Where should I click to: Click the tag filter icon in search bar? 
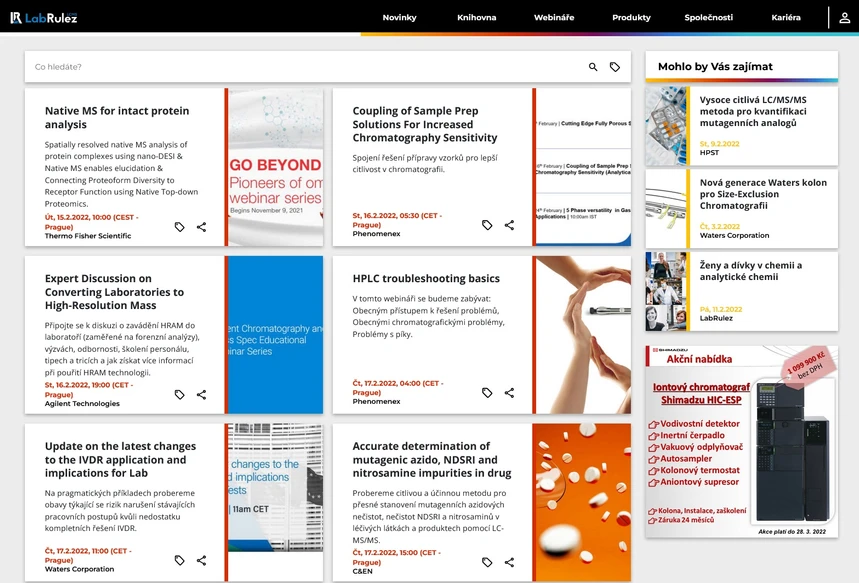tap(615, 67)
